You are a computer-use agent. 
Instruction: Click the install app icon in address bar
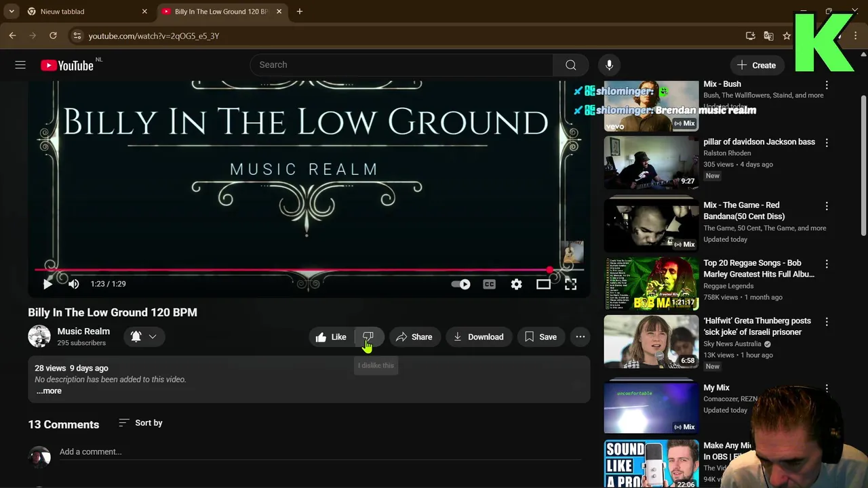750,36
